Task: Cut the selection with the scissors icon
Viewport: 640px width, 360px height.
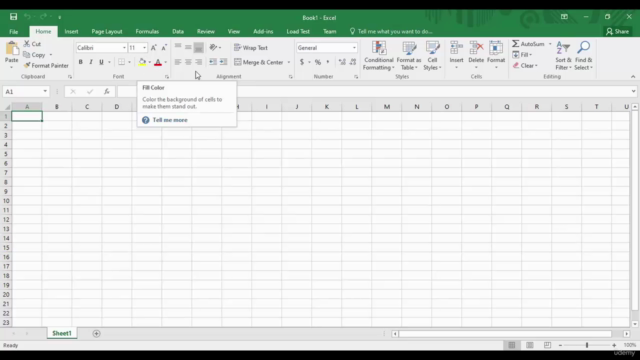Action: coord(27,44)
